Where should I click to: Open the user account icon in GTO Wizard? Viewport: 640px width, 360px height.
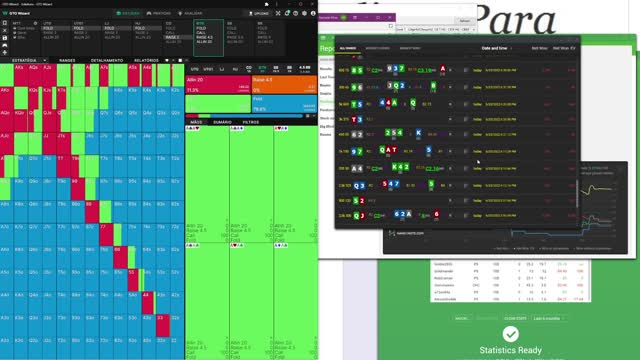pyautogui.click(x=313, y=13)
